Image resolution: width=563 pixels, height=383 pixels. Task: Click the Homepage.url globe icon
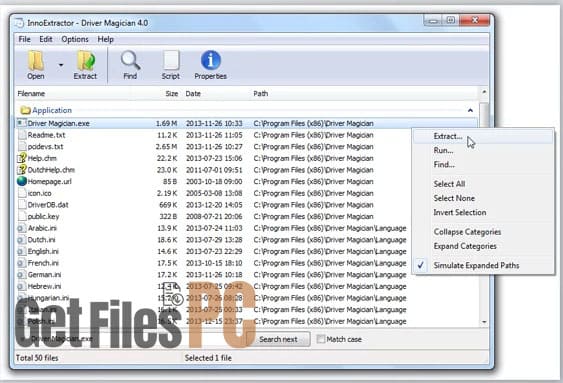(x=22, y=181)
